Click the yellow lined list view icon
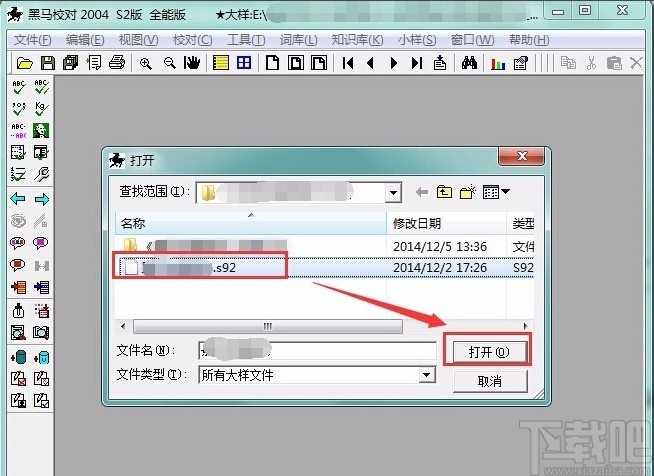Image resolution: width=654 pixels, height=476 pixels. tap(221, 63)
